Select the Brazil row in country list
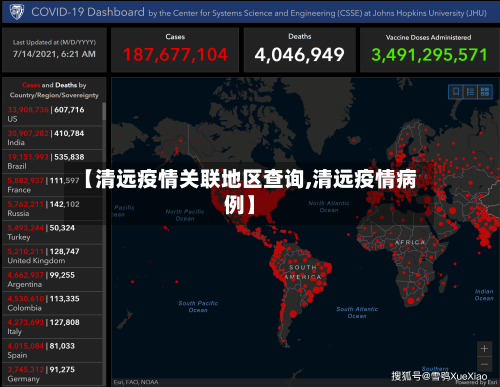Screen dimensions: 500x387 click(52, 161)
